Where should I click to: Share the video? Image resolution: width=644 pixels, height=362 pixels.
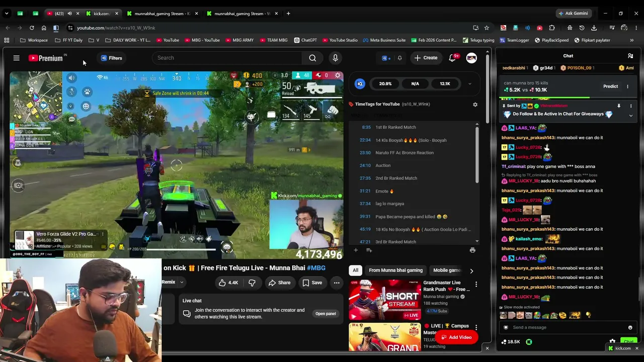279,283
